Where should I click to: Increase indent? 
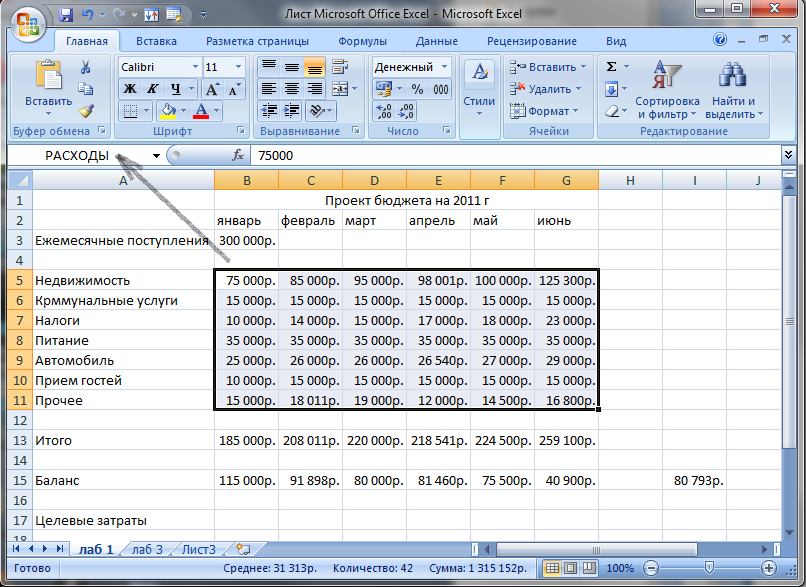(x=291, y=111)
